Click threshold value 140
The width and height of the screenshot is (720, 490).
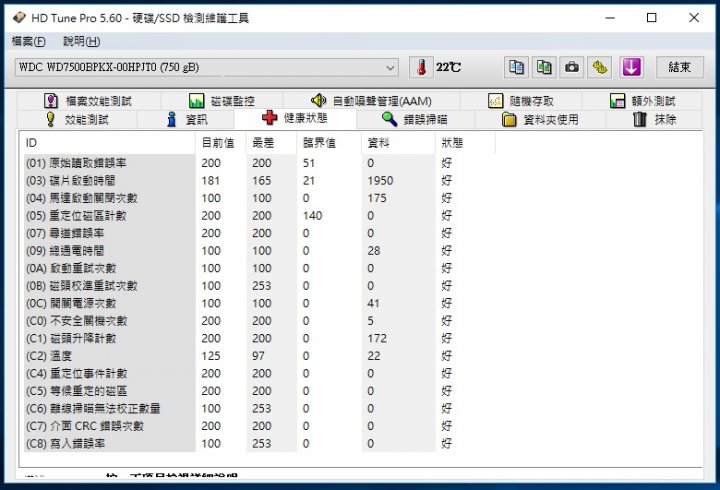tap(312, 215)
